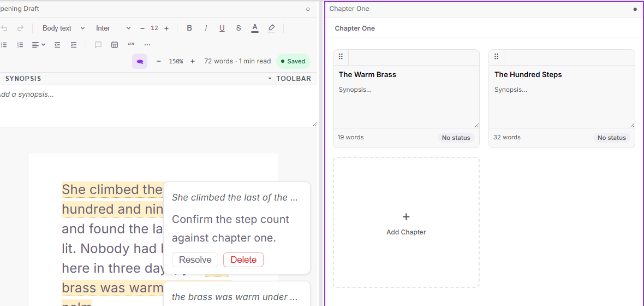Image resolution: width=644 pixels, height=306 pixels.
Task: Undo the last edit
Action: [x=4, y=28]
